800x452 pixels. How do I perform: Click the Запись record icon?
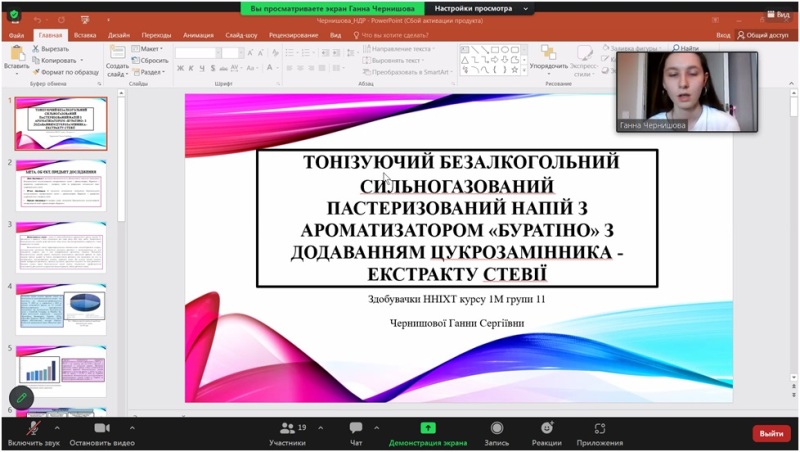pos(496,428)
